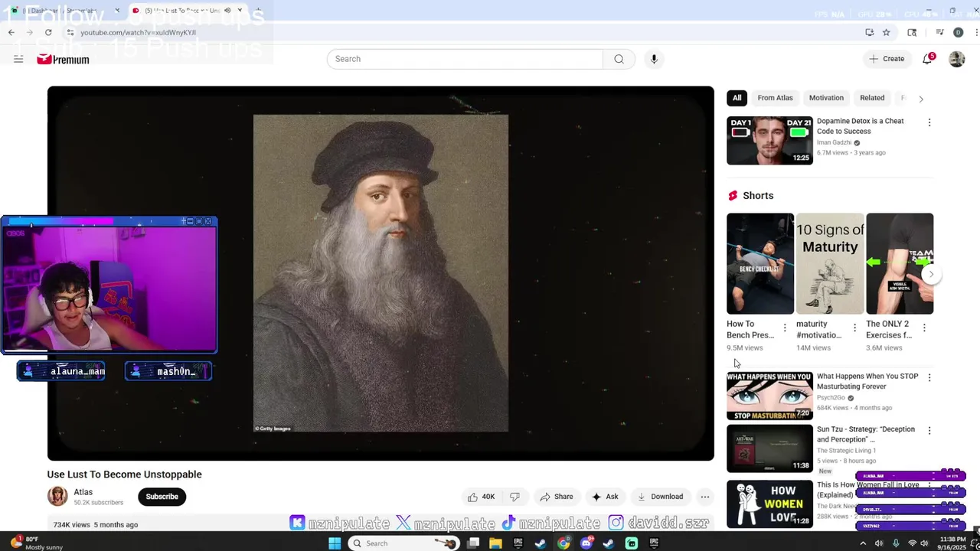
Task: Select the Motivation filter chip
Action: (826, 98)
